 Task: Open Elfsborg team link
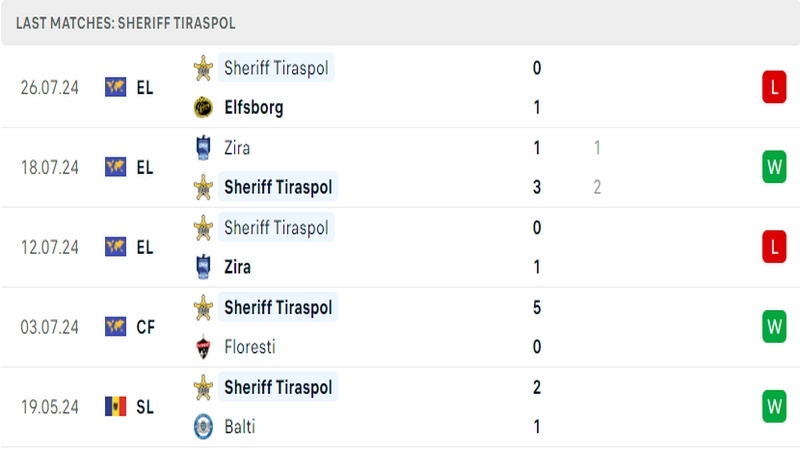coord(254,108)
